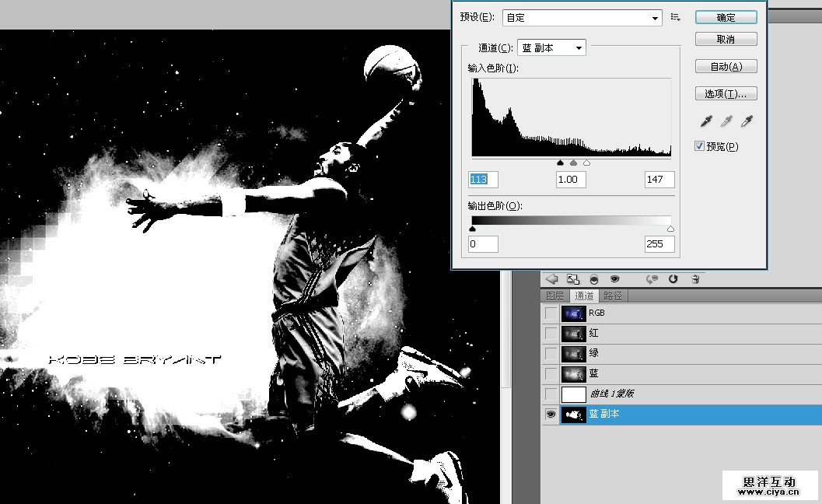Click the clip to layer circle icon
The height and width of the screenshot is (504, 822).
pos(594,278)
